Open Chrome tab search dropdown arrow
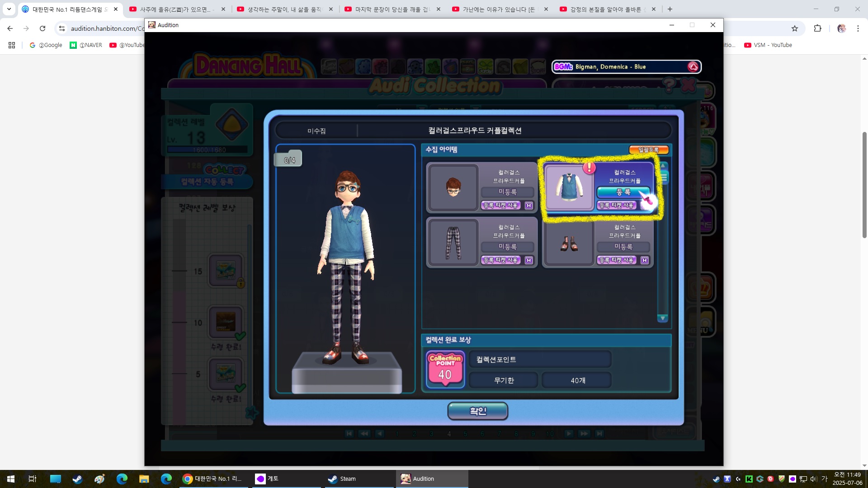This screenshot has height=488, width=868. point(9,9)
